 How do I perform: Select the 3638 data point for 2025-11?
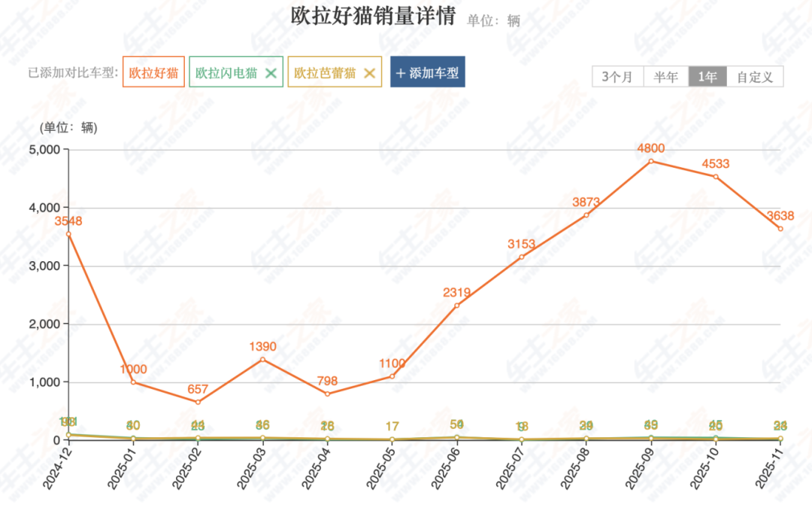click(x=780, y=229)
